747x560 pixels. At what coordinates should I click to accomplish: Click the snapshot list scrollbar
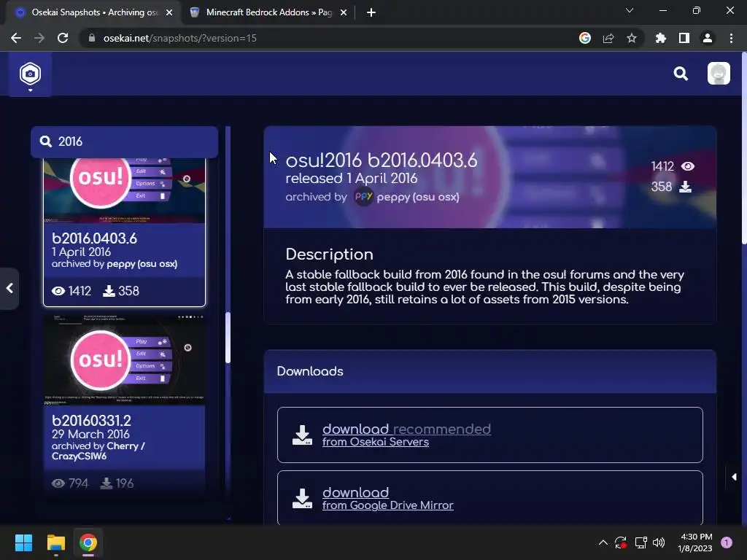pos(228,337)
